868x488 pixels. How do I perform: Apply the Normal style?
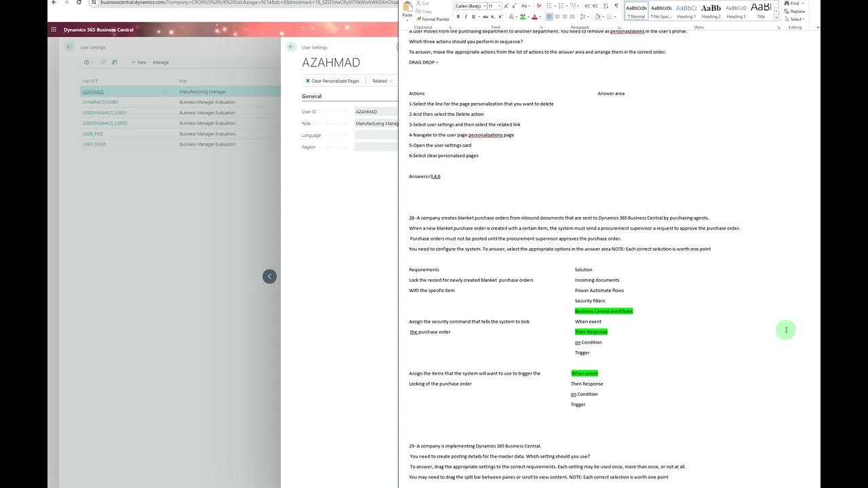click(636, 11)
